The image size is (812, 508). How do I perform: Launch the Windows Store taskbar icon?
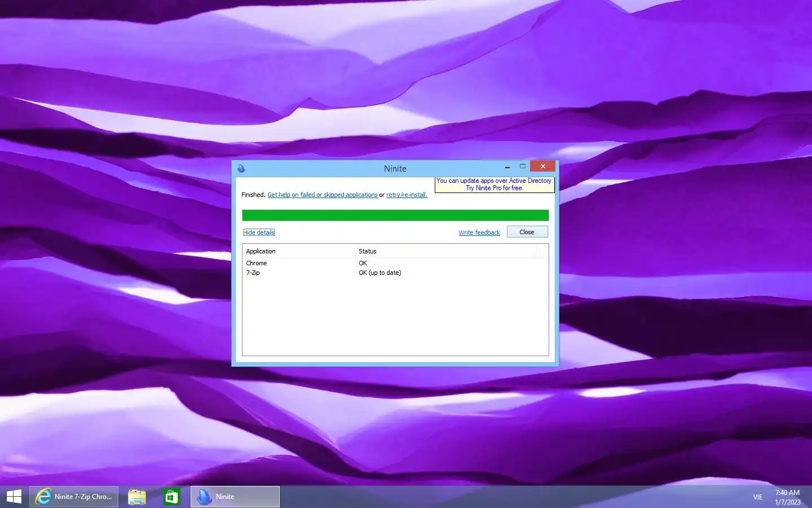tap(171, 497)
